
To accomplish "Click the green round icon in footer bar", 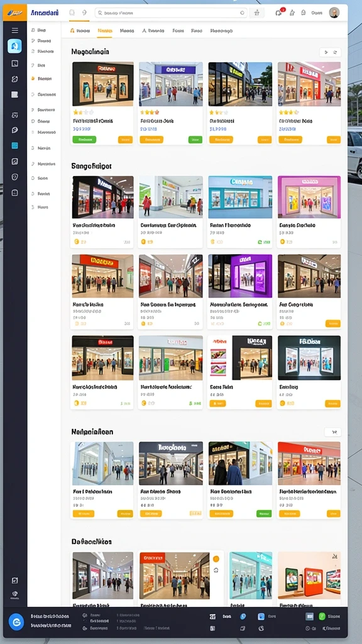I will click(322, 616).
